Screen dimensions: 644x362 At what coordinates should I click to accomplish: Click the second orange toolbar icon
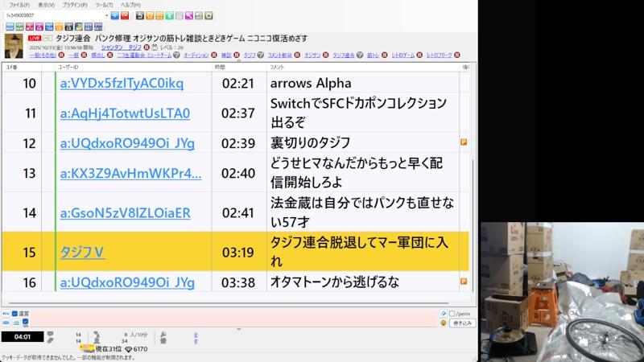159,15
